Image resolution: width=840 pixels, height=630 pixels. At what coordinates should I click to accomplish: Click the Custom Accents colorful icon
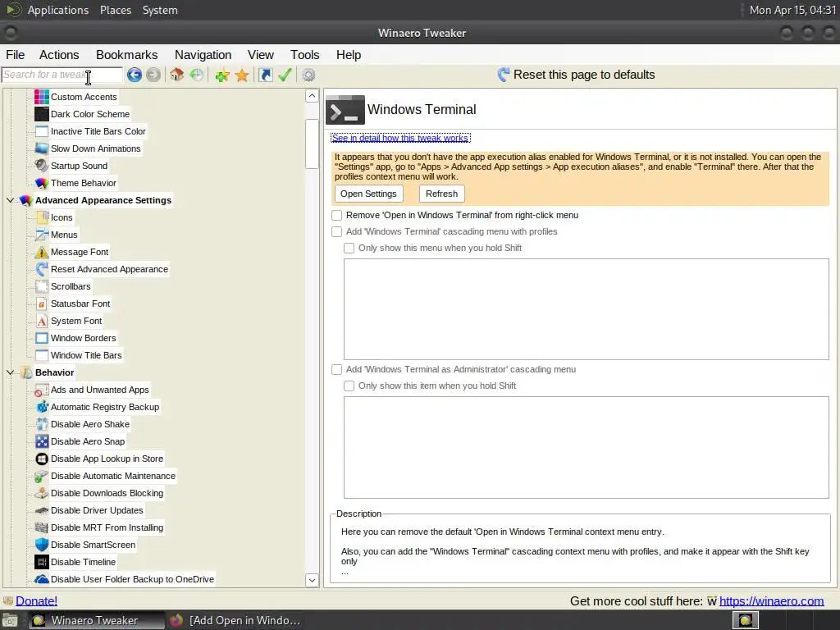point(42,97)
